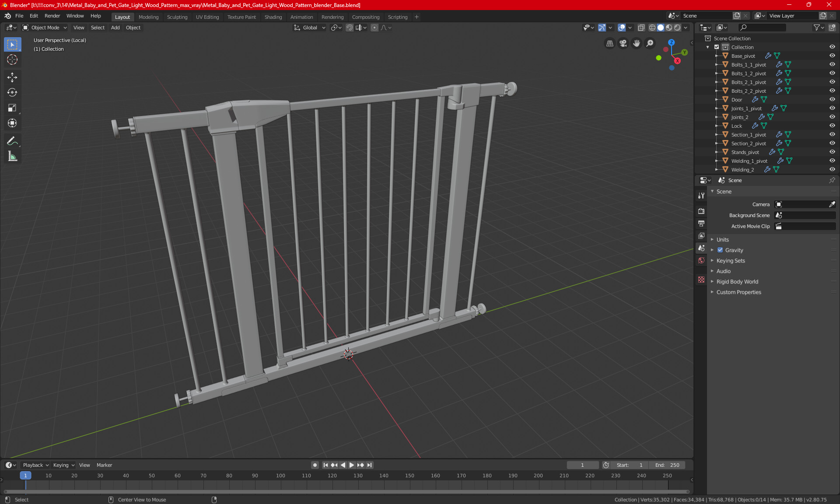The height and width of the screenshot is (504, 840).
Task: Expand the Units panel
Action: click(722, 240)
